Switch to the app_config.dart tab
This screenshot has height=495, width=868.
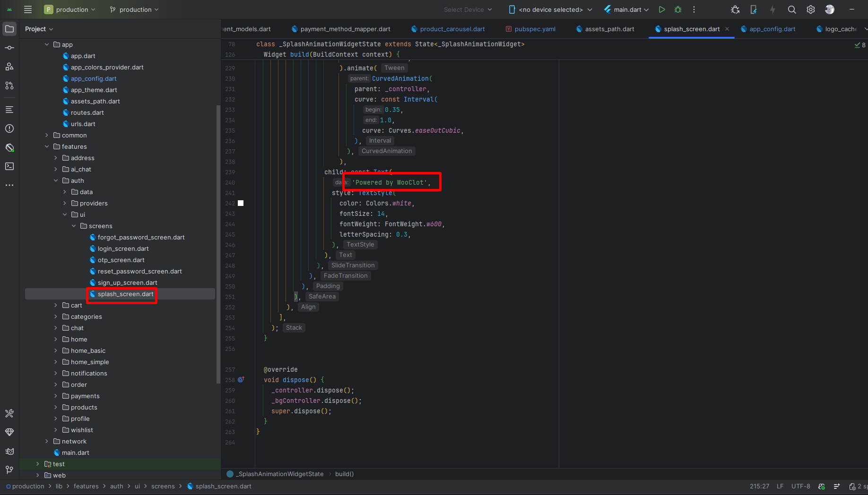pos(772,29)
